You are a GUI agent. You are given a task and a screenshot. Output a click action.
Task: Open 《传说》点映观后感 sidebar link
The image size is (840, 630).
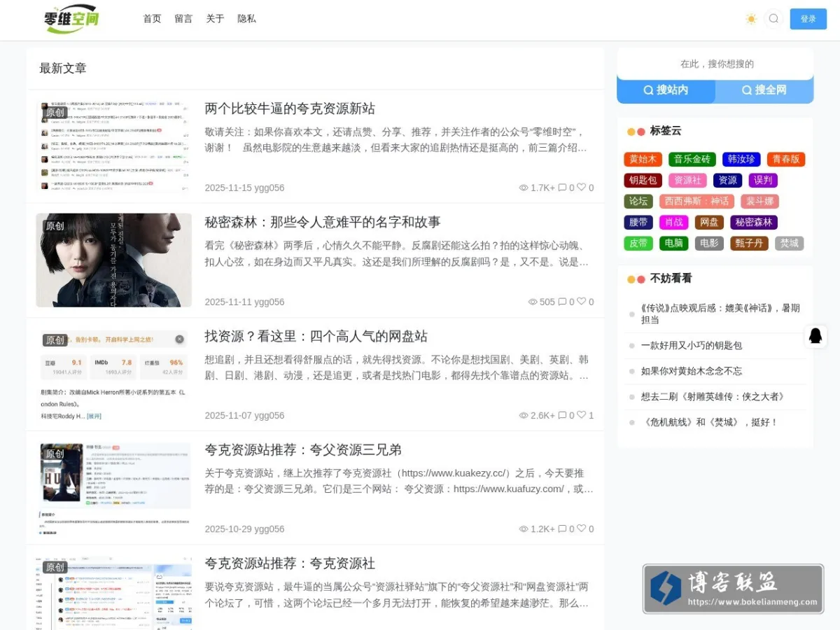pos(720,314)
